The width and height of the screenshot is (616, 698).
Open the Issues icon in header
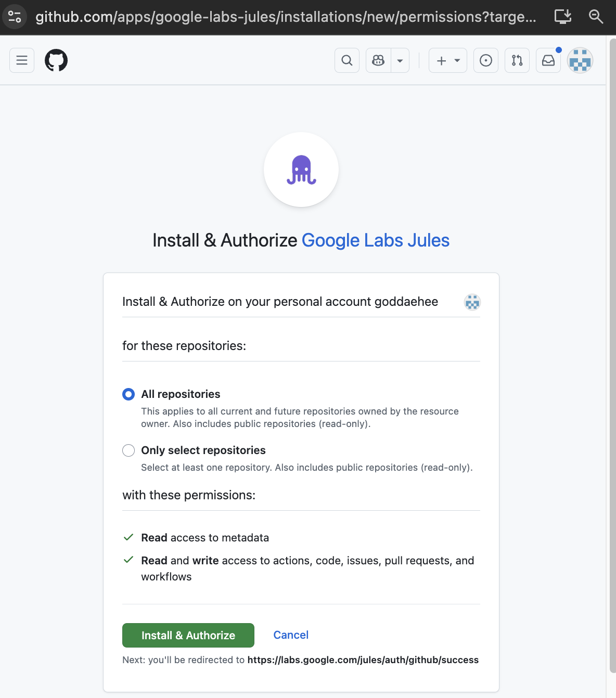pyautogui.click(x=486, y=60)
